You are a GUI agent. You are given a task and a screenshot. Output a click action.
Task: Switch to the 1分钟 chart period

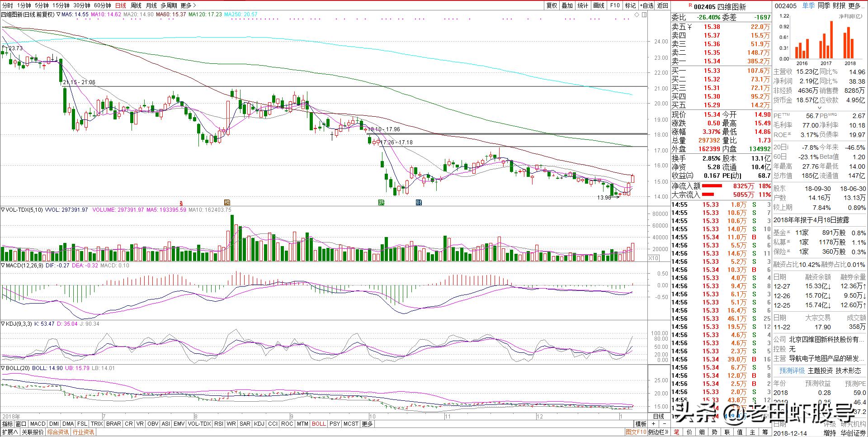click(24, 5)
